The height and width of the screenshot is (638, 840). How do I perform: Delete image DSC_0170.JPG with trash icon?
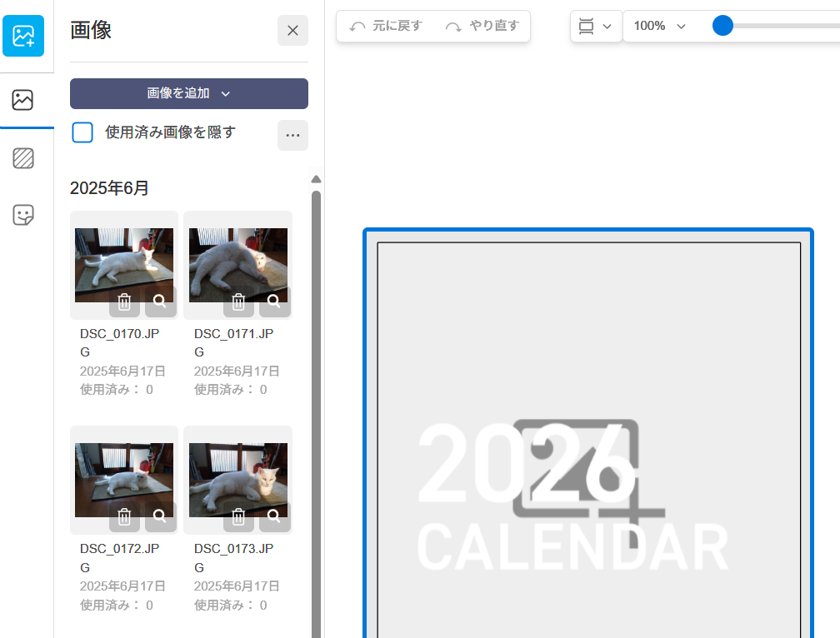coord(124,302)
